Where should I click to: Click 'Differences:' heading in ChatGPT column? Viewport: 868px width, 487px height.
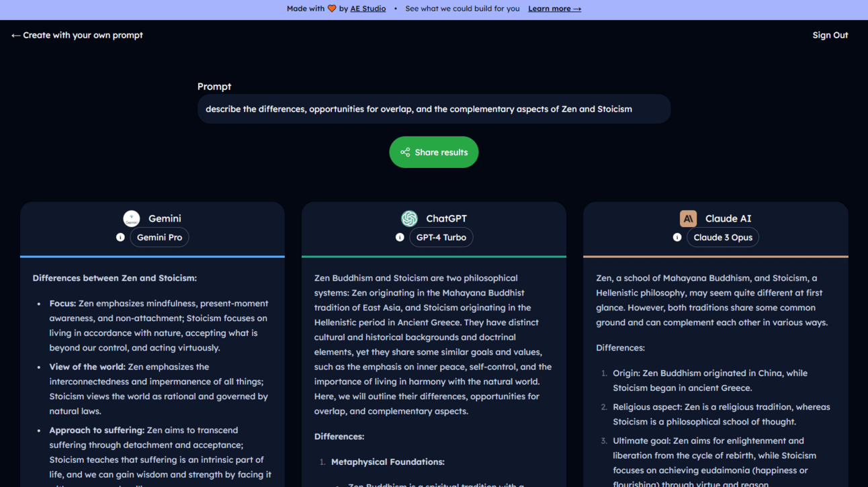(x=339, y=437)
